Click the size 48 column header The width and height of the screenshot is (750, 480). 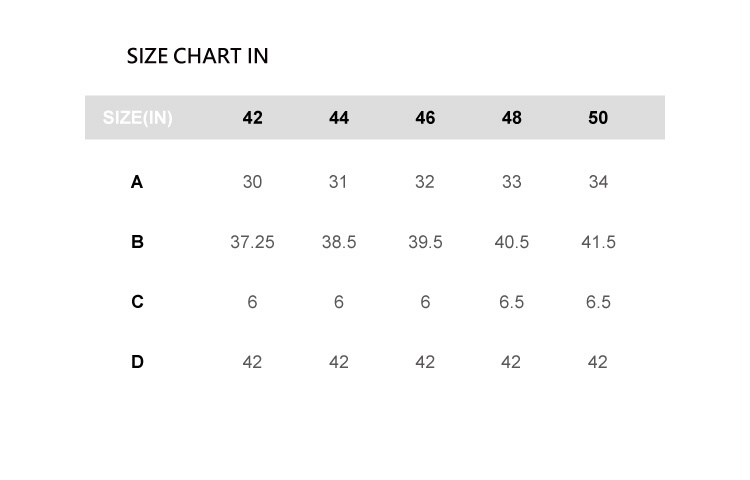(x=511, y=118)
